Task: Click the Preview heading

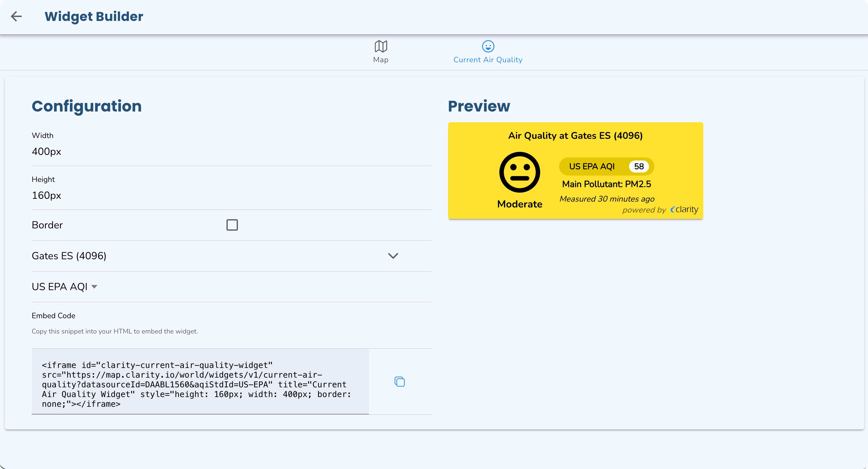Action: (x=479, y=106)
